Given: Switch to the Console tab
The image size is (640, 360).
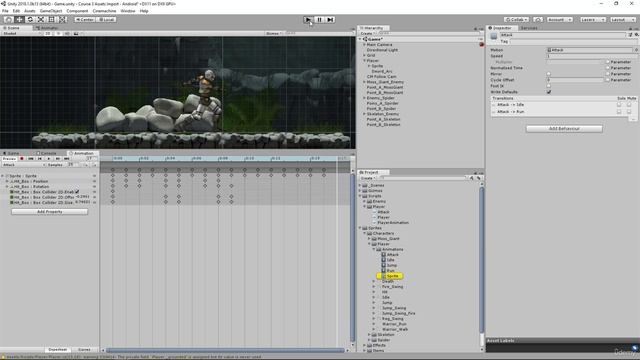Looking at the screenshot, I should point(47,153).
